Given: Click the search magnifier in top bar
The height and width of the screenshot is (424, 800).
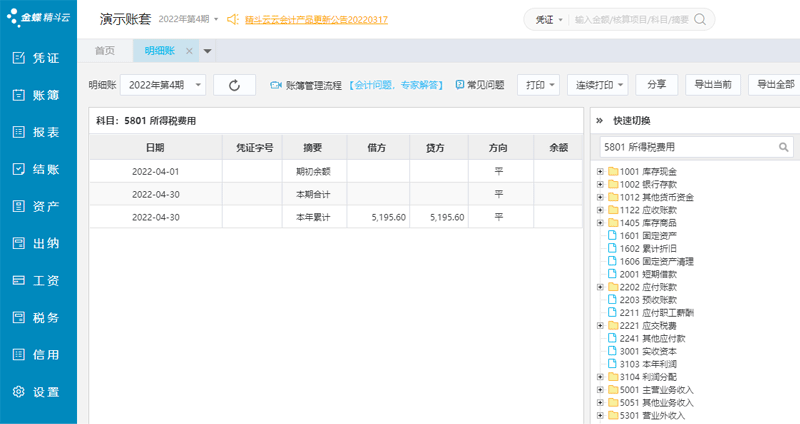Looking at the screenshot, I should click(700, 19).
